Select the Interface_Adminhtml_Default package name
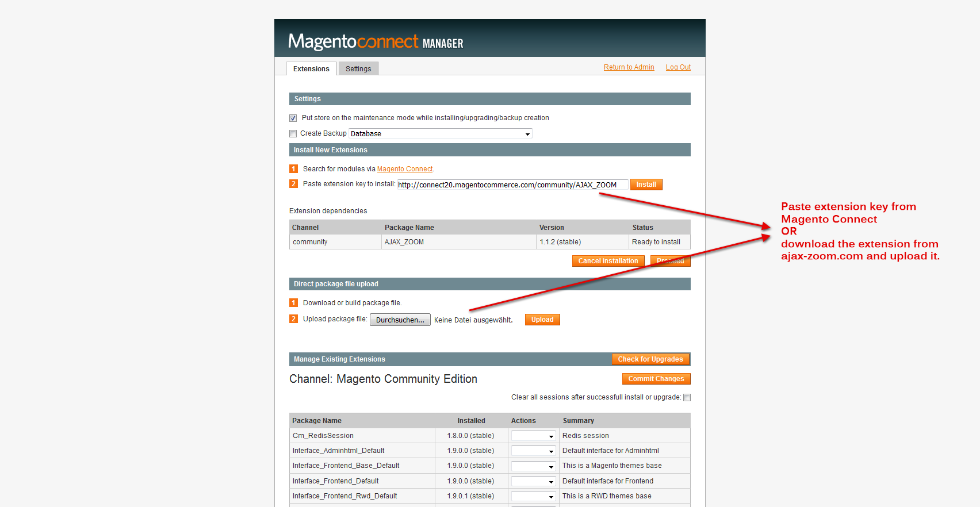This screenshot has width=980, height=507. [x=338, y=451]
